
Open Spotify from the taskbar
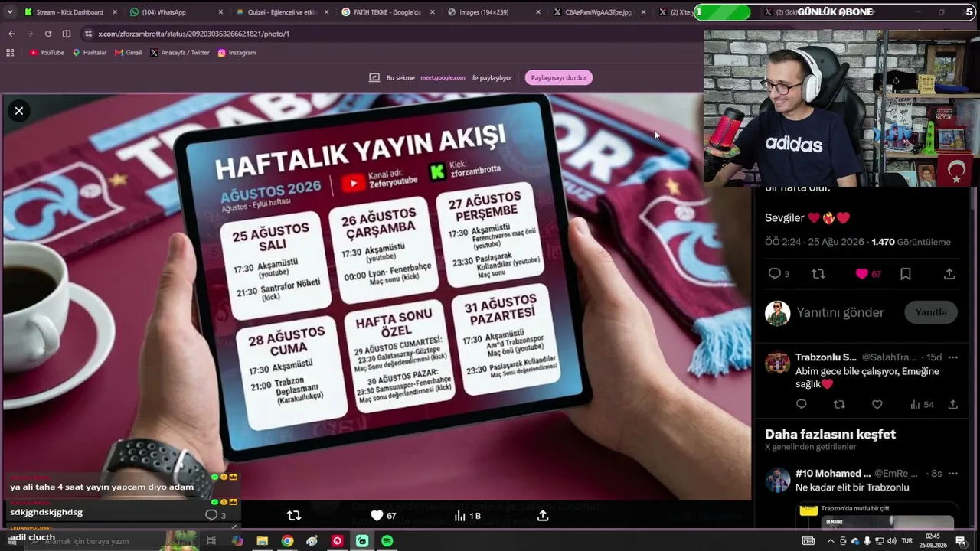pyautogui.click(x=387, y=541)
